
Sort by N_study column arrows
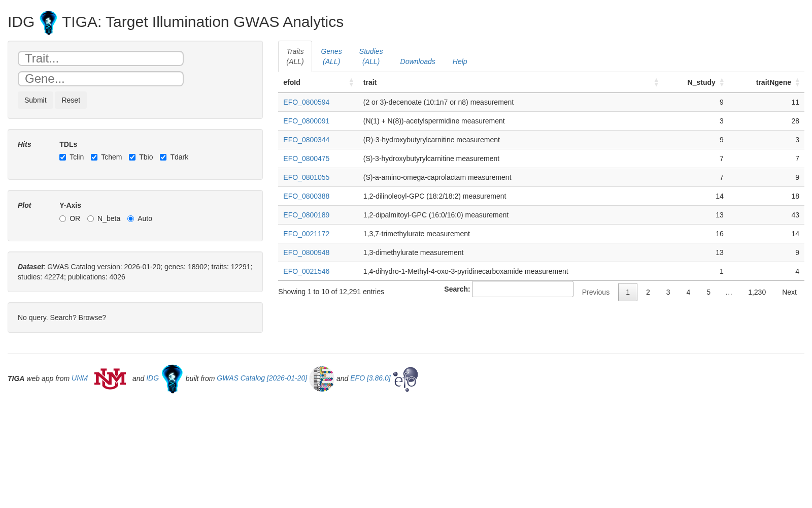pos(722,82)
